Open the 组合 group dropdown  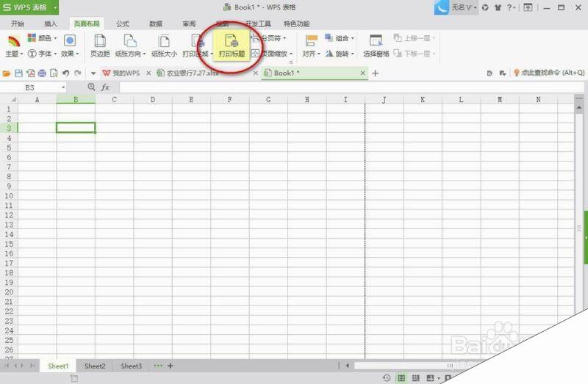point(340,38)
